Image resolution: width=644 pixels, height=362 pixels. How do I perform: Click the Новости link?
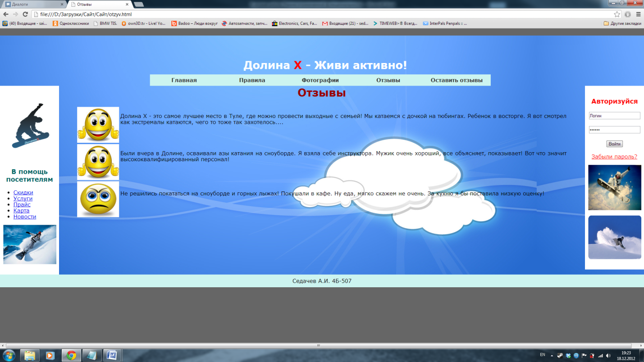(x=25, y=217)
